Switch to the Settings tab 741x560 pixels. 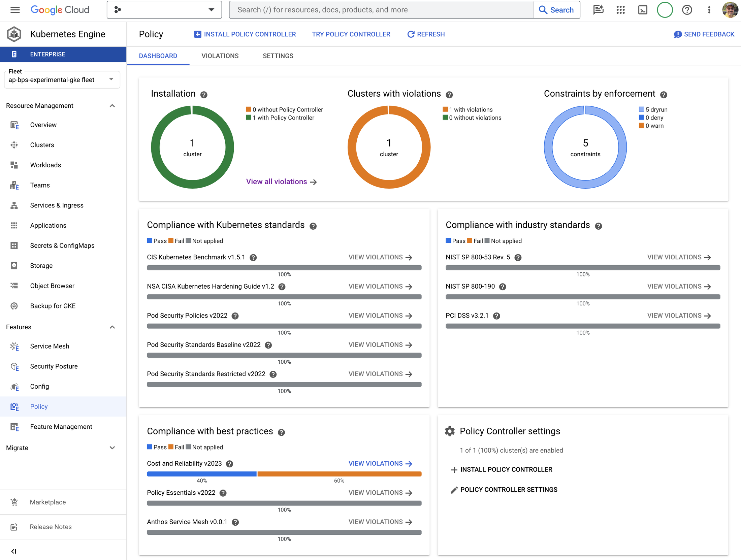pos(278,56)
